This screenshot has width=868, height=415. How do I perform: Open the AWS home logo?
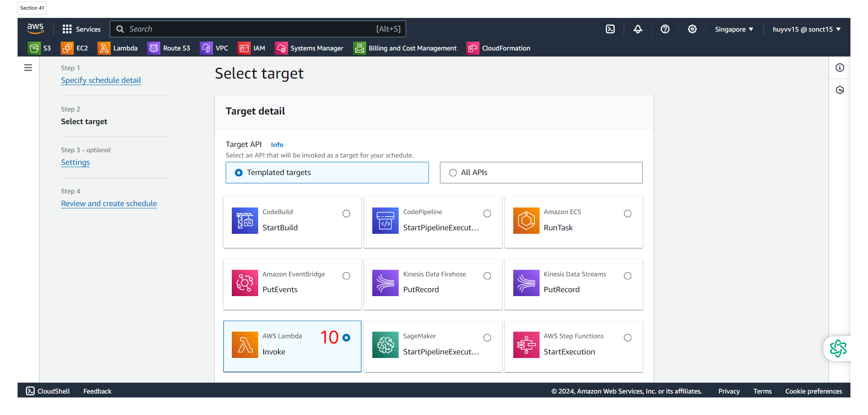pyautogui.click(x=35, y=29)
